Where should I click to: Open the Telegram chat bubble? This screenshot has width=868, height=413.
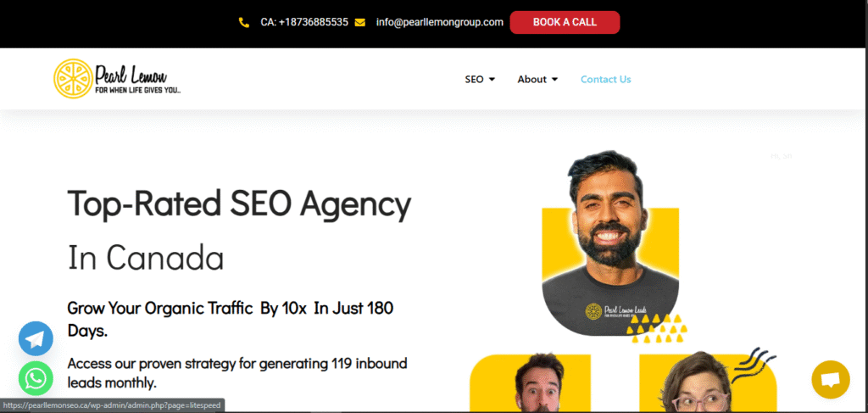(36, 338)
